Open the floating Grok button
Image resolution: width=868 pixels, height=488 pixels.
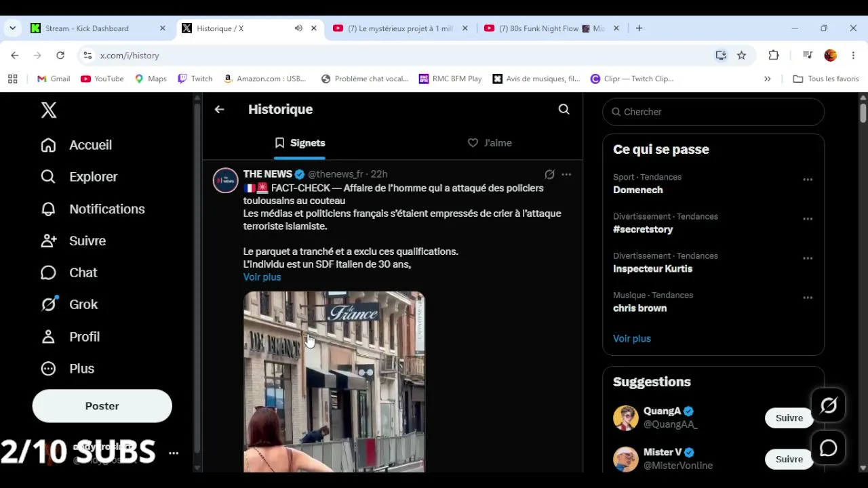pos(829,406)
